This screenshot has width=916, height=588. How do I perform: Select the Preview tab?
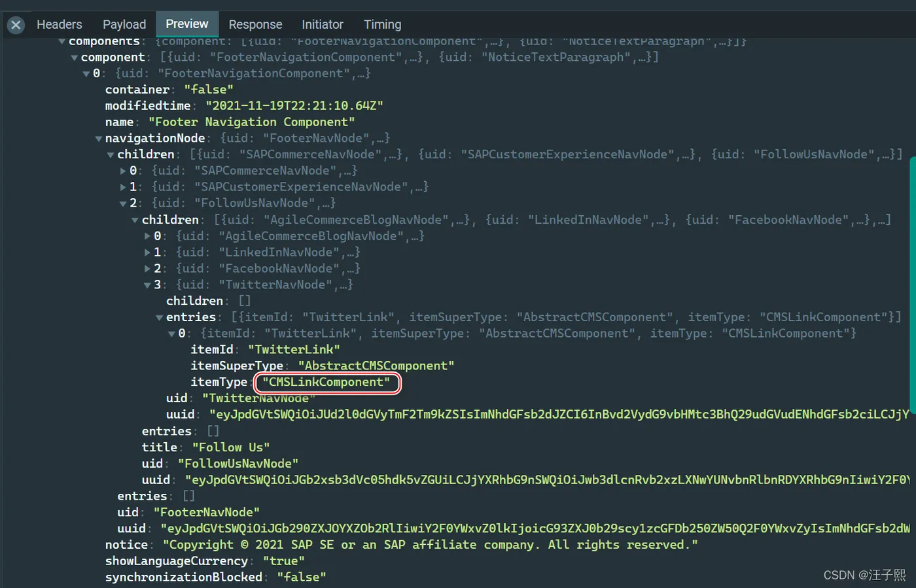point(187,24)
